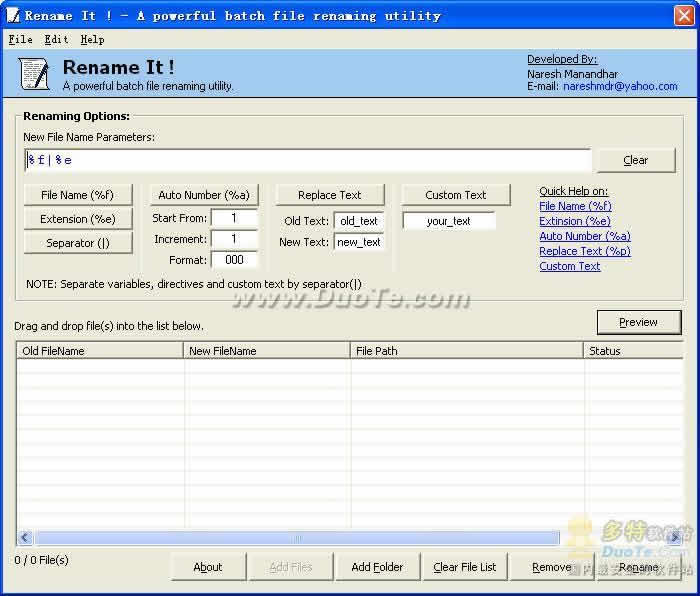Click the 'Quick Help on:' heading text
Screen dimensions: 700x596
pos(574,191)
